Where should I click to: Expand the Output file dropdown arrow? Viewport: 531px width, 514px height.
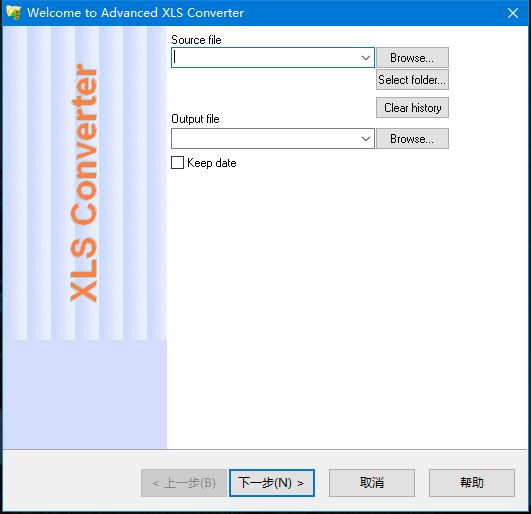(x=366, y=139)
